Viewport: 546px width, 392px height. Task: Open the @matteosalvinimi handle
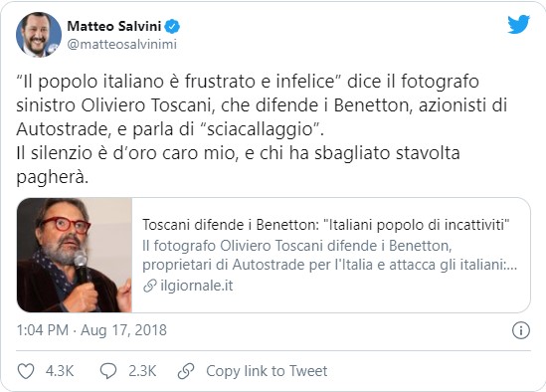pos(122,44)
